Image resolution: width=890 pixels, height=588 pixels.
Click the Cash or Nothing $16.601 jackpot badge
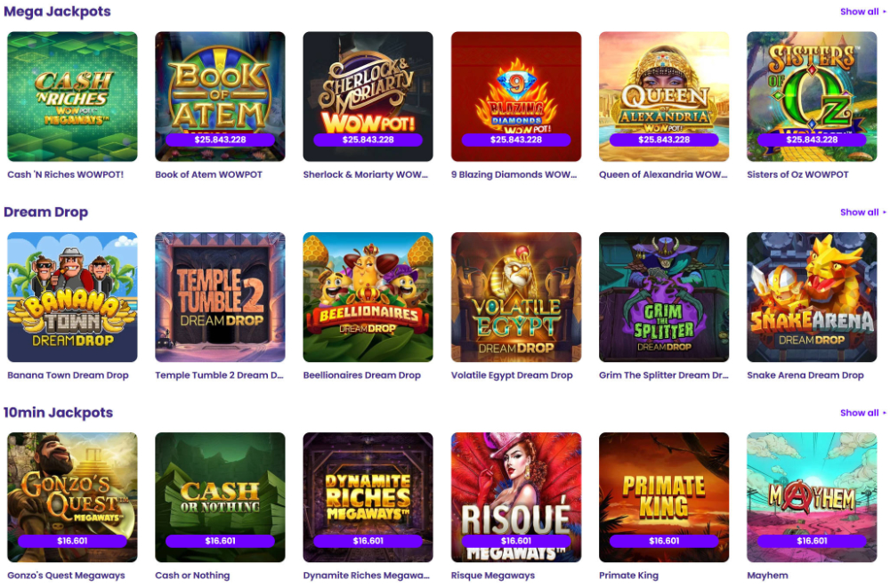coord(220,541)
